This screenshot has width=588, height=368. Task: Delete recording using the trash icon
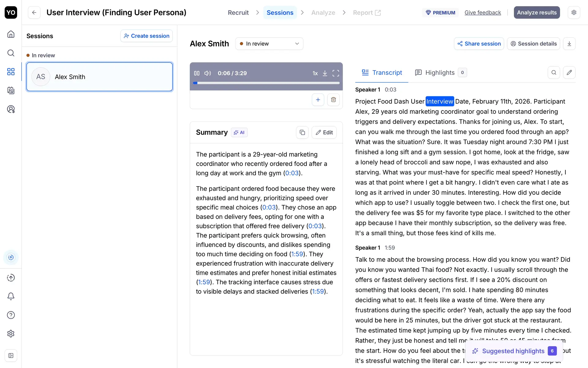[x=334, y=100]
